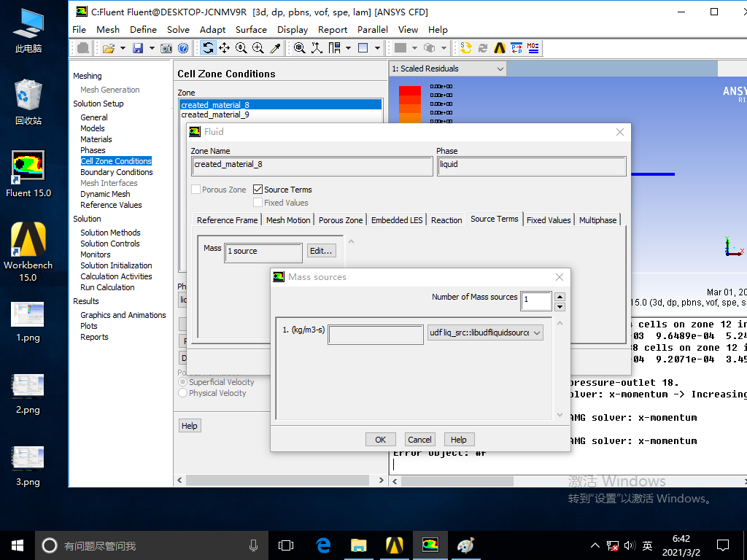The width and height of the screenshot is (747, 560).
Task: Open the Recycle Bin desktop icon
Action: click(x=28, y=101)
